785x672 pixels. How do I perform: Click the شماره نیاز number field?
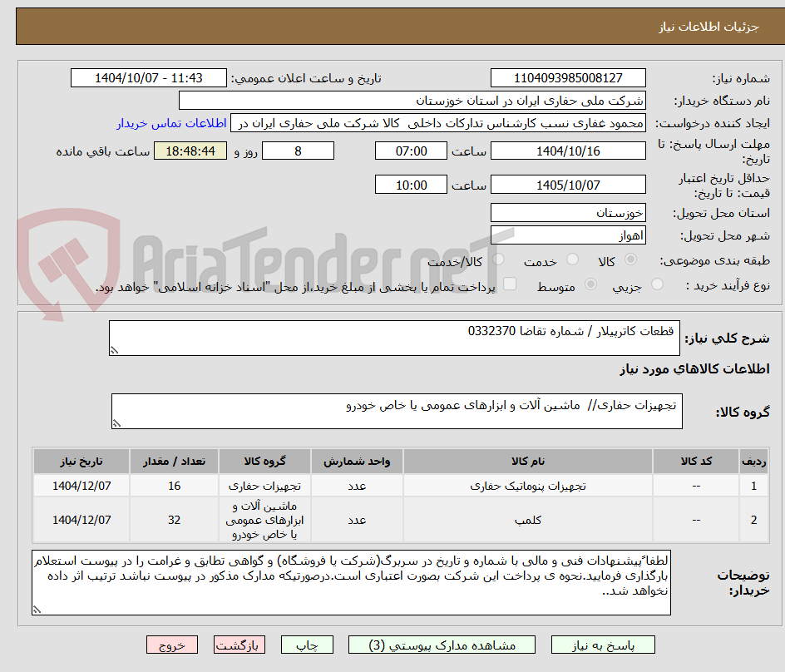(x=568, y=78)
